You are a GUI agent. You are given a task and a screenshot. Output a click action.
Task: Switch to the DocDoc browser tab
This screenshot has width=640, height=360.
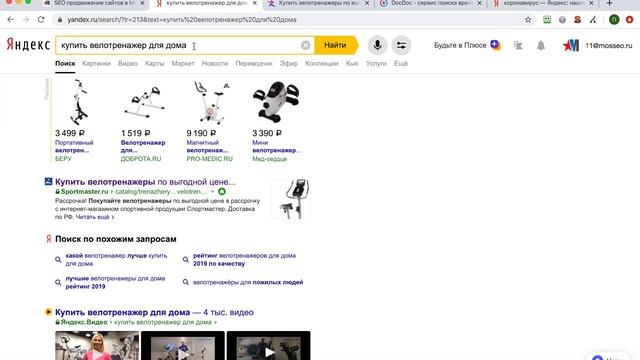[431, 3]
